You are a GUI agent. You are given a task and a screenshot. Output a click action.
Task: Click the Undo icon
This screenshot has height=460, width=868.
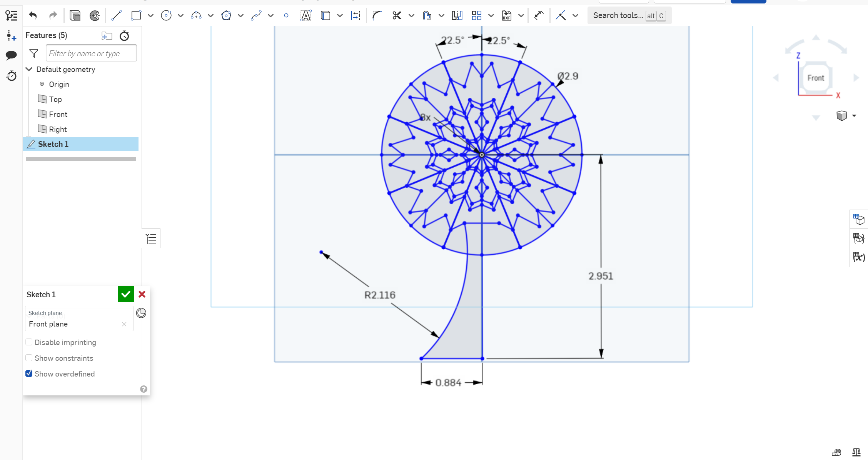[33, 15]
